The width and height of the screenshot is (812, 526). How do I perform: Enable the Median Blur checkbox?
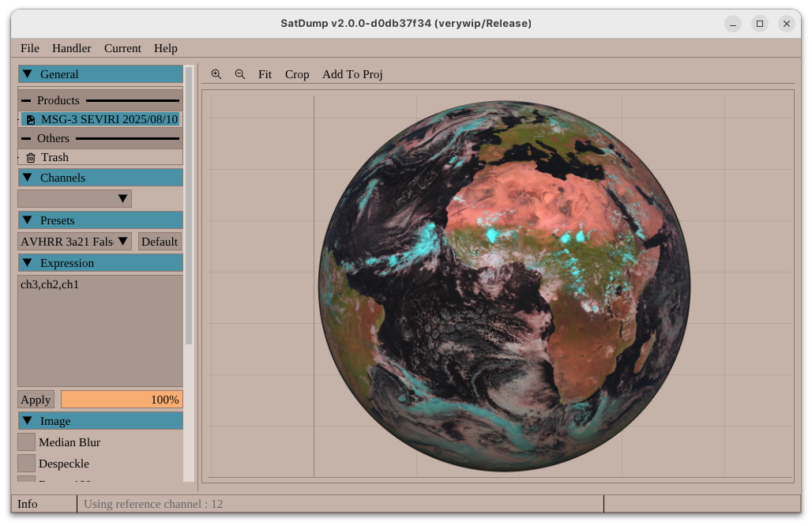pyautogui.click(x=27, y=442)
